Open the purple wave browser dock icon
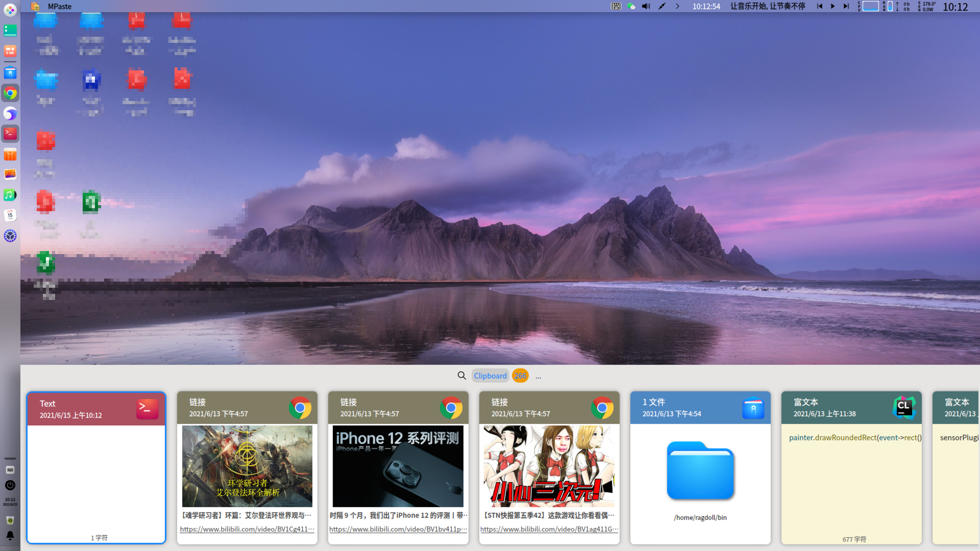 10,113
